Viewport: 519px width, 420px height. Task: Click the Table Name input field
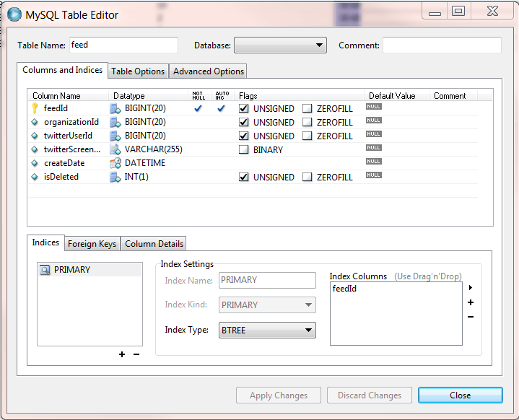(123, 45)
